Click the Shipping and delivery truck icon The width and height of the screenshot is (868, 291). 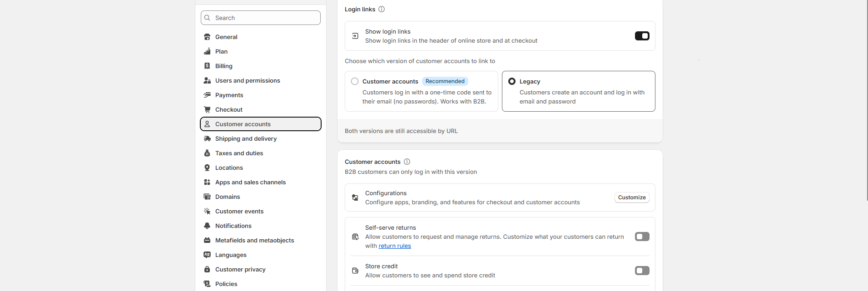point(207,138)
